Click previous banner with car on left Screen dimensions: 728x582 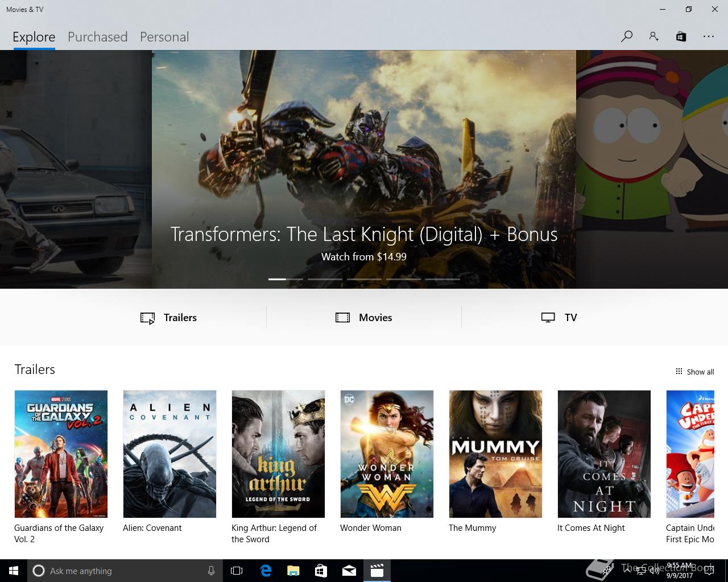(x=76, y=169)
